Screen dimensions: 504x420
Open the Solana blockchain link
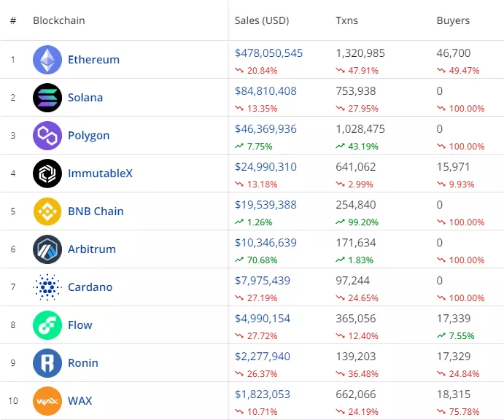[x=85, y=98]
